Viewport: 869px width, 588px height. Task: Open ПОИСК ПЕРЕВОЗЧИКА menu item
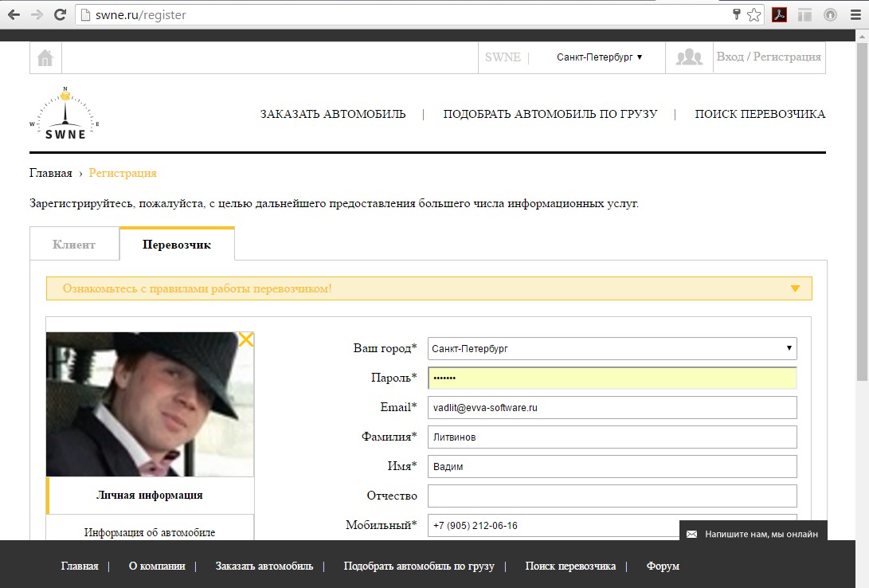click(x=760, y=114)
